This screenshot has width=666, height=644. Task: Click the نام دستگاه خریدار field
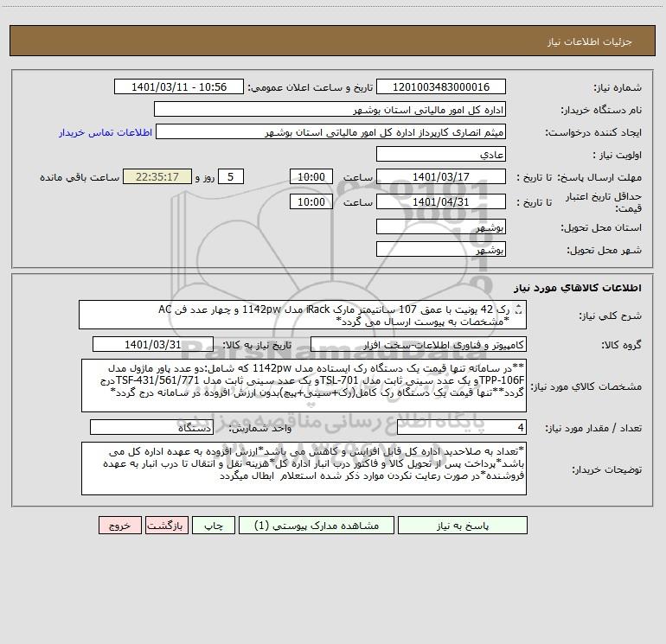click(330, 109)
